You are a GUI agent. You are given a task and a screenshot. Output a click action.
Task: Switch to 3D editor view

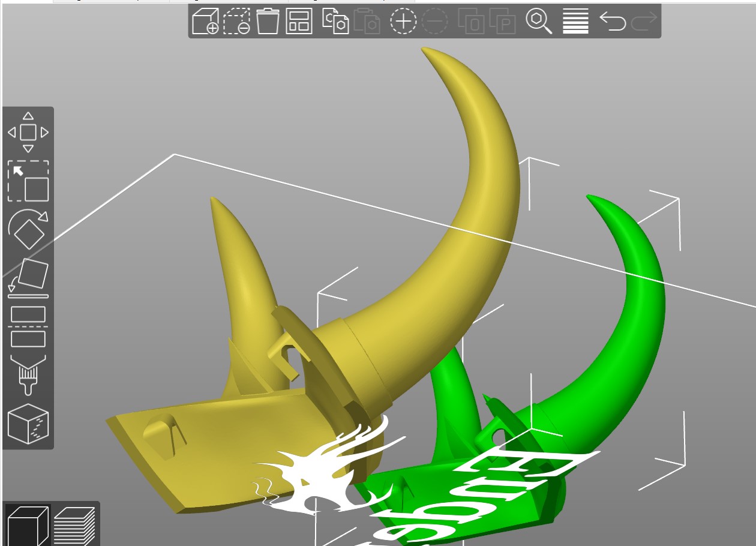click(x=26, y=524)
